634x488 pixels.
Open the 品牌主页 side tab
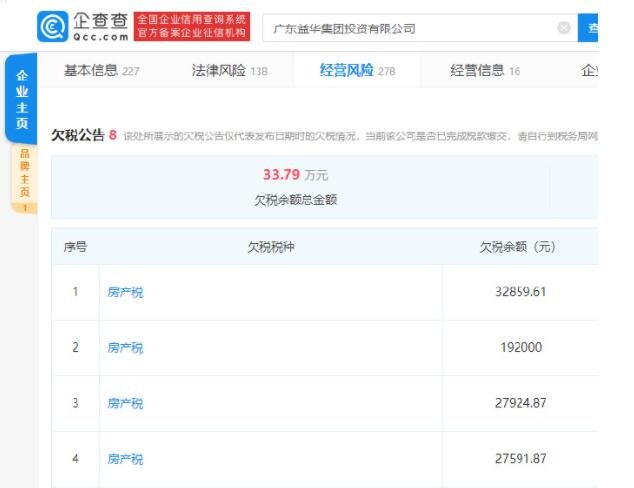pyautogui.click(x=25, y=179)
